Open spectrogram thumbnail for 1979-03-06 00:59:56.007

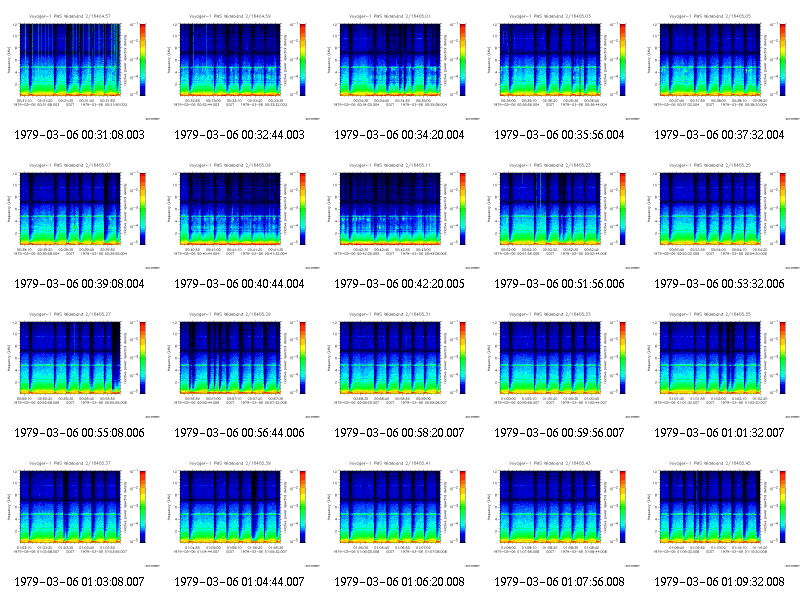click(560, 364)
